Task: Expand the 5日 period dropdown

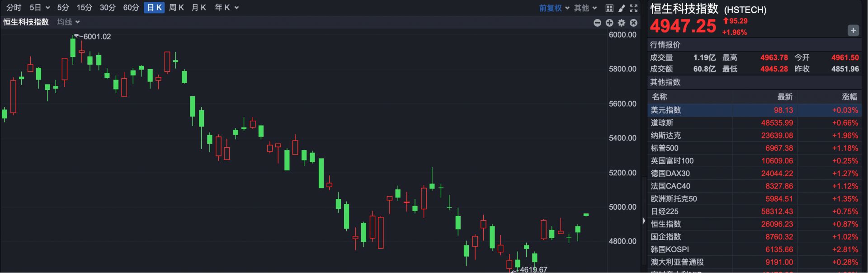Action: click(39, 8)
